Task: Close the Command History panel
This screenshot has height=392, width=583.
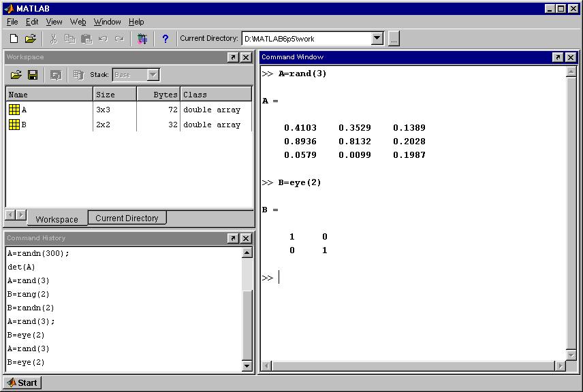Action: click(x=246, y=238)
